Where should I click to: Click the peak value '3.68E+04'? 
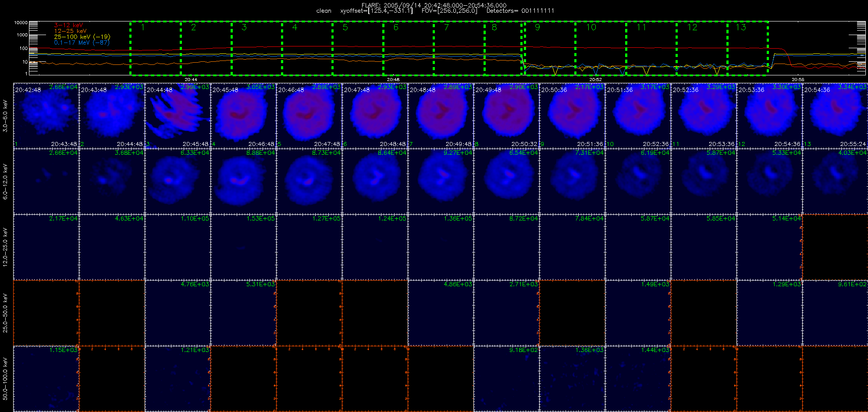[129, 153]
